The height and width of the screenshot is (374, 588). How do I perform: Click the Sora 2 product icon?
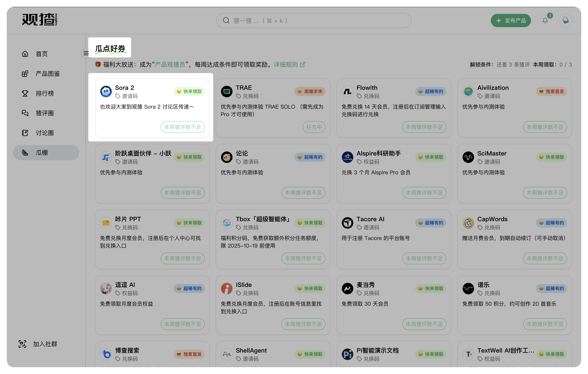coord(106,92)
